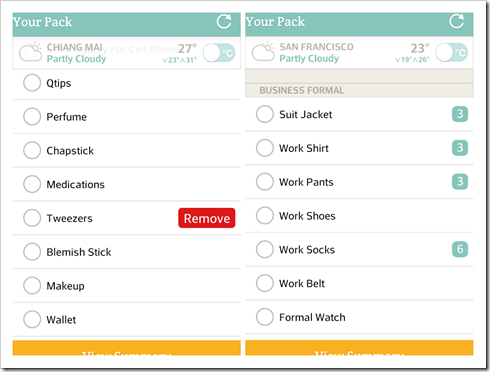Tap the Blemish Stick list row

click(x=127, y=252)
